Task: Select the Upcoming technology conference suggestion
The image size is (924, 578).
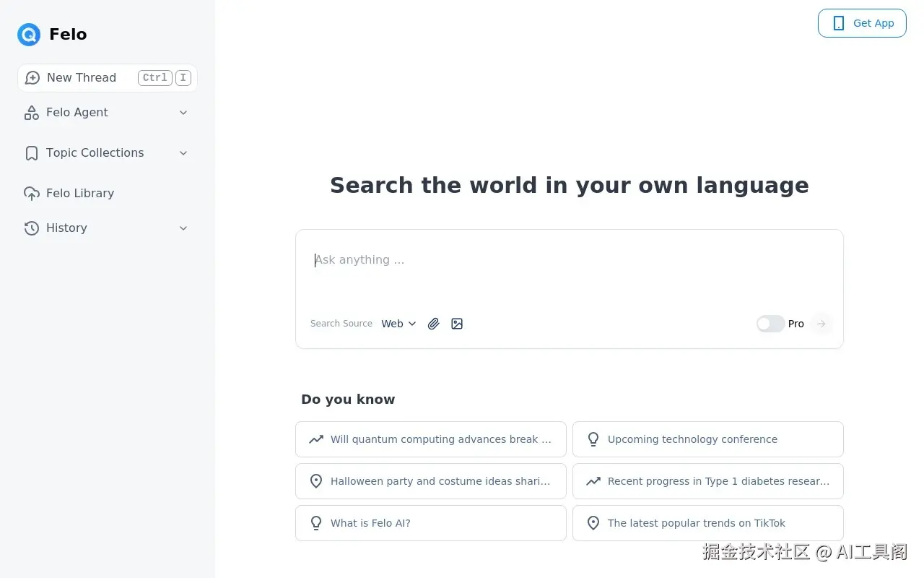Action: pyautogui.click(x=708, y=439)
